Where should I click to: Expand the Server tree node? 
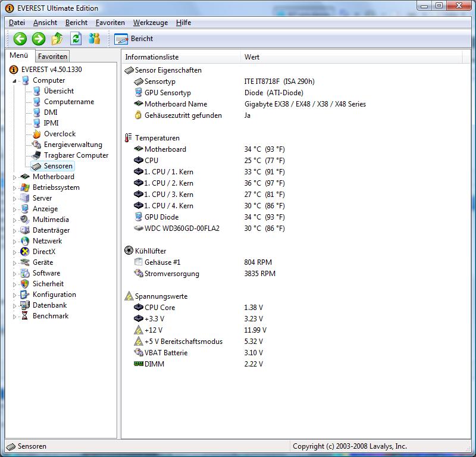(x=14, y=199)
